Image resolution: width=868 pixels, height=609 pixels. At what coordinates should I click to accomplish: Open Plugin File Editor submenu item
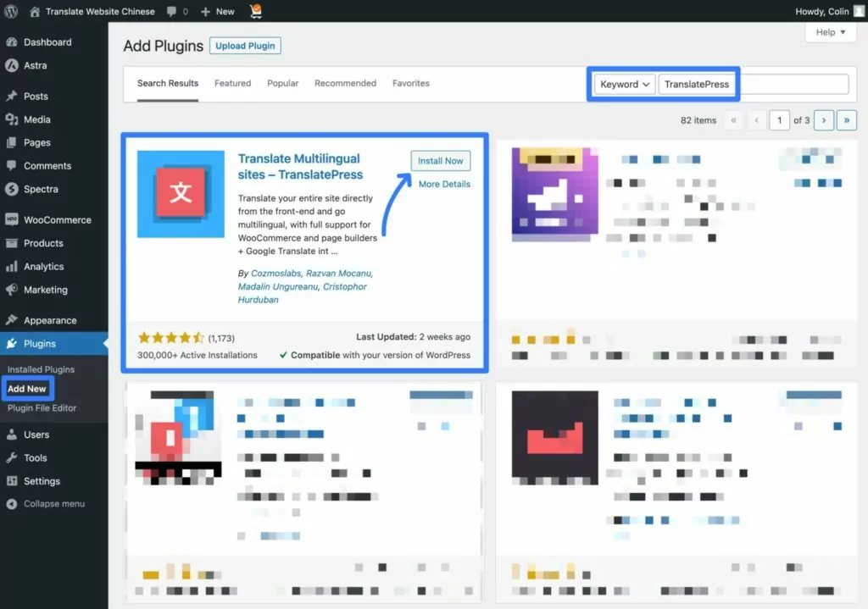coord(42,408)
